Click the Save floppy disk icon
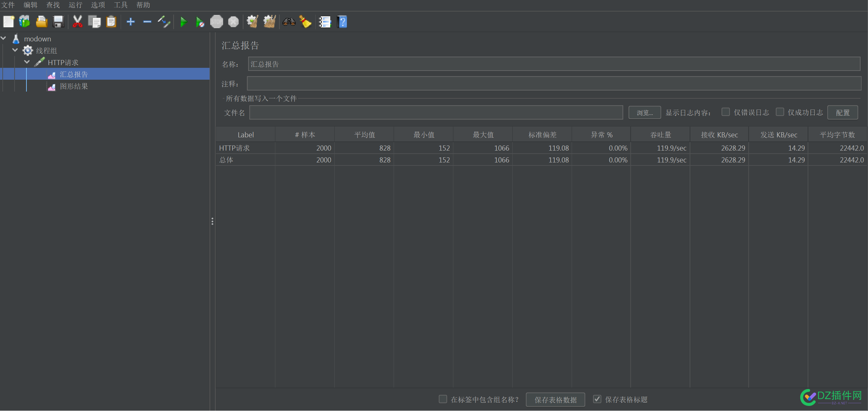Image resolution: width=868 pixels, height=411 pixels. coord(58,22)
